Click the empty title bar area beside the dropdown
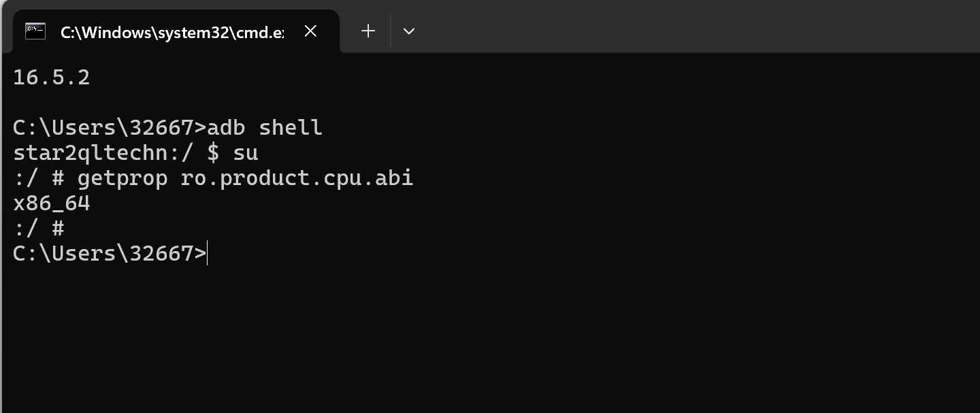 681,27
